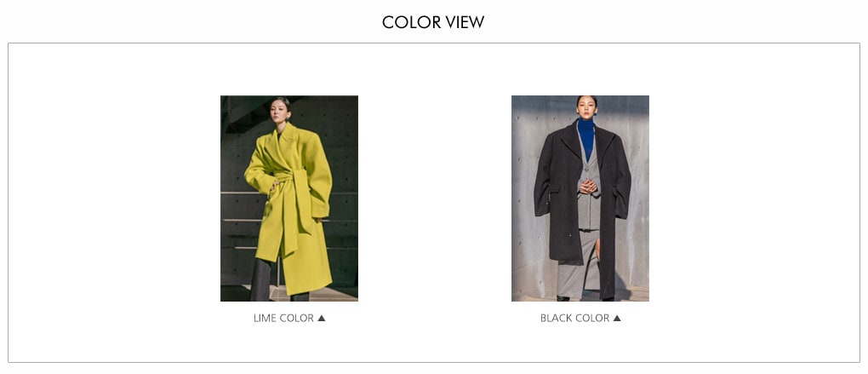Click the blue turtleneck in black coat photo
Viewport: 868px width, 374px height.
point(586,137)
